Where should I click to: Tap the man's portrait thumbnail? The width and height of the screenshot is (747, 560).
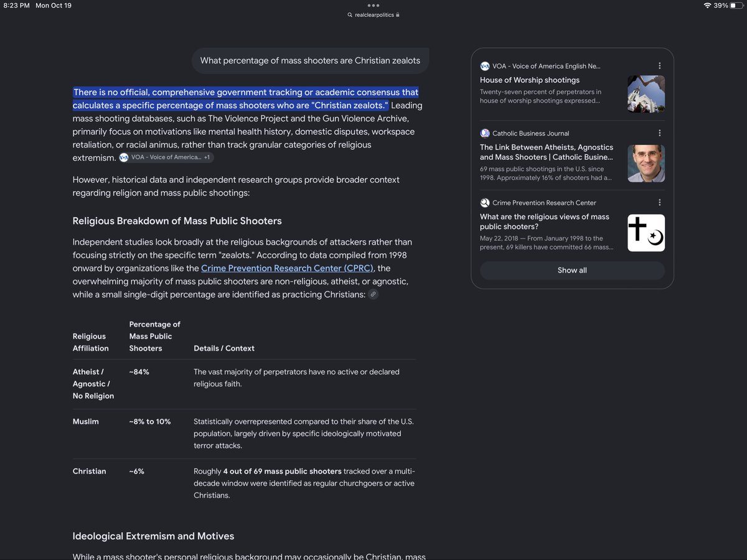pos(646,164)
